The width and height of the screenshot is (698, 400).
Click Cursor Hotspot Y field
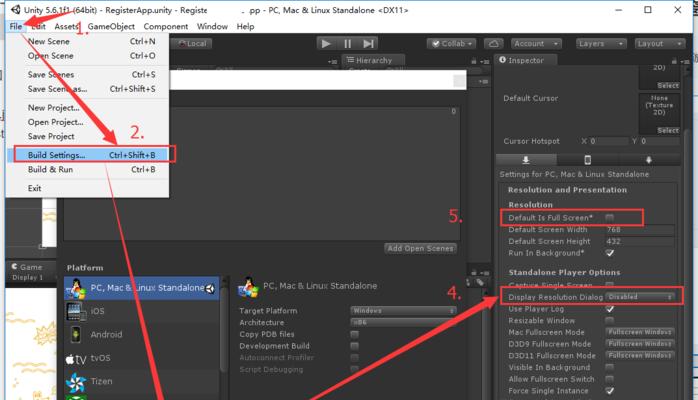click(660, 141)
